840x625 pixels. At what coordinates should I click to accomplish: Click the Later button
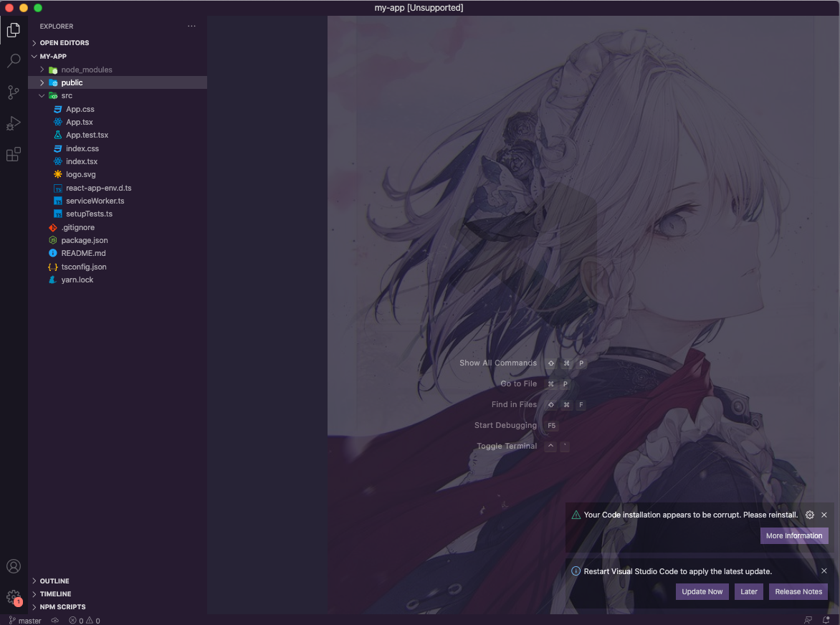(x=748, y=592)
